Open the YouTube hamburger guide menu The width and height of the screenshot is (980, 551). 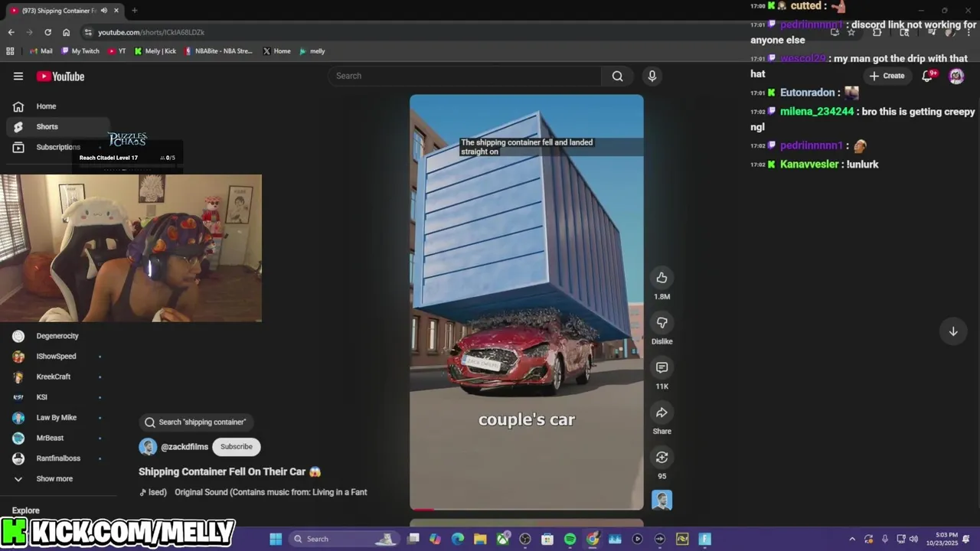(x=18, y=77)
